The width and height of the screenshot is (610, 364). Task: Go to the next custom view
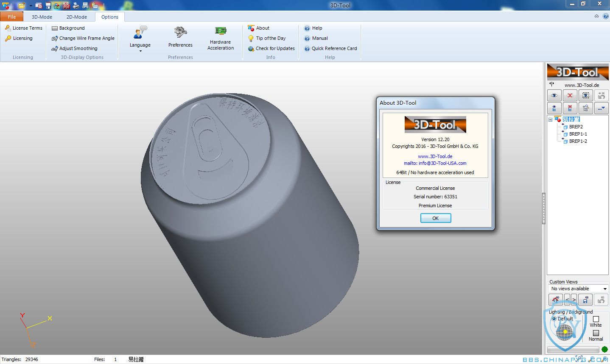click(574, 300)
